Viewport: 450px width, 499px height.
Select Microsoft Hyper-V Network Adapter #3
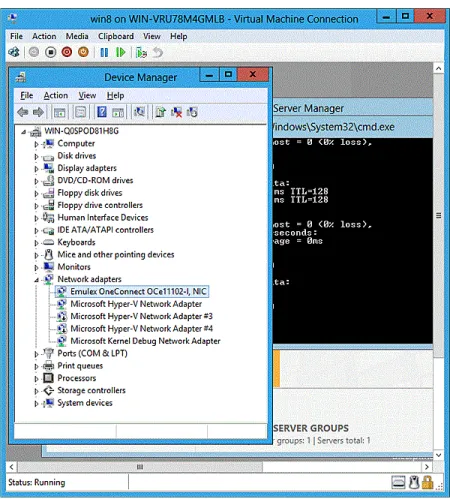coord(141,316)
